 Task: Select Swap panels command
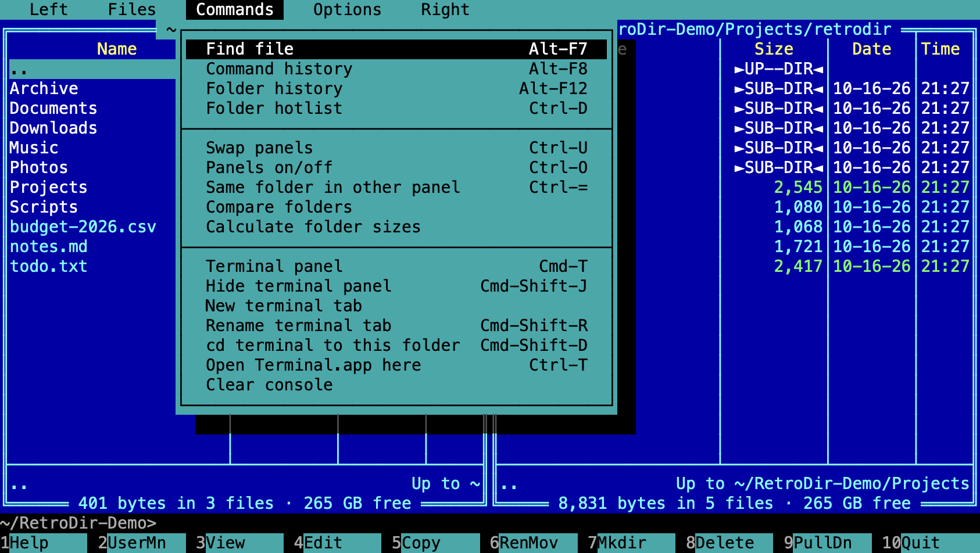pos(396,148)
